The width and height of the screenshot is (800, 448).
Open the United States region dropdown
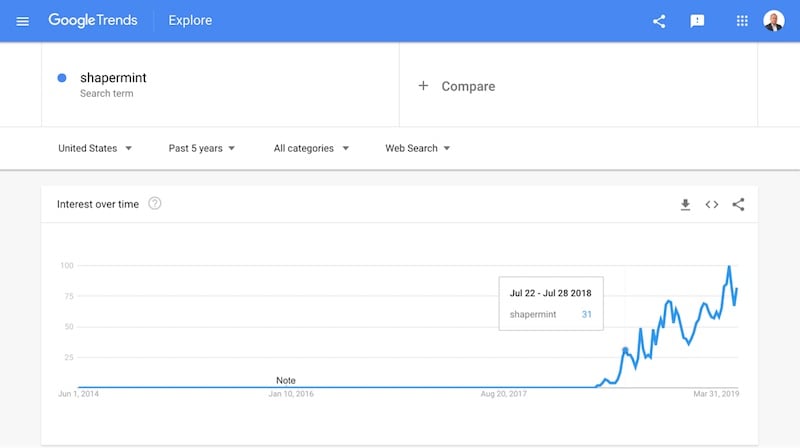click(95, 148)
